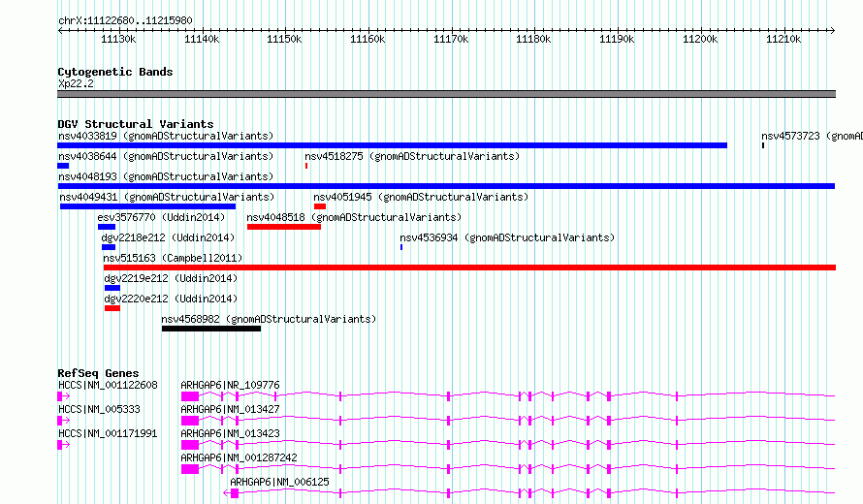
Task: Click the nsv4038644 variant label
Action: click(x=166, y=156)
